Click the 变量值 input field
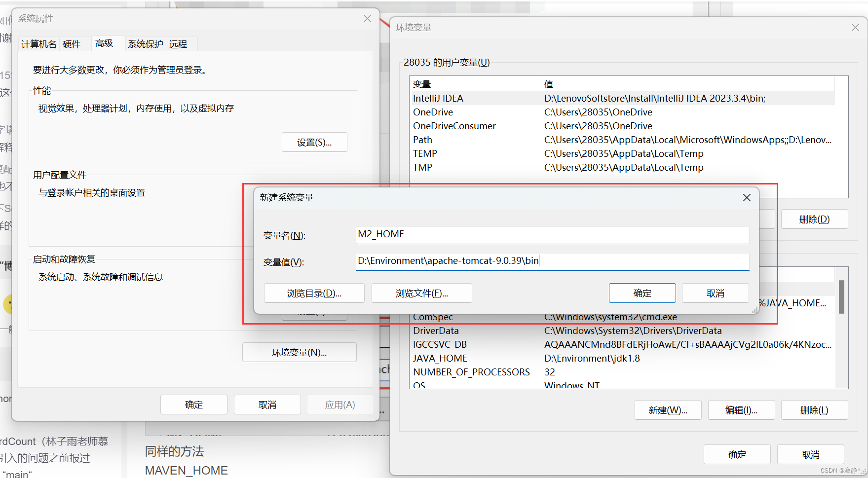This screenshot has height=478, width=868. pyautogui.click(x=552, y=261)
